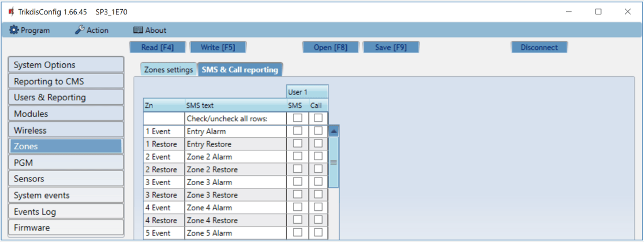Click the Action wrench icon

(x=79, y=31)
